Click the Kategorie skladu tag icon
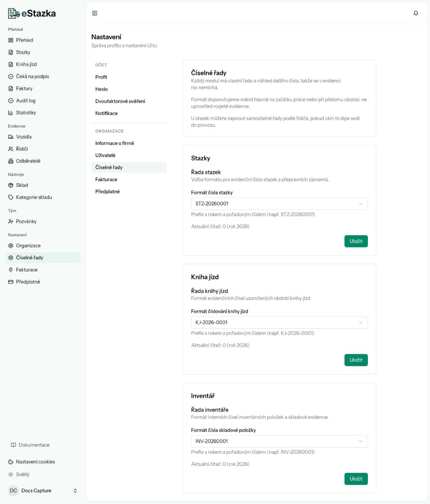 11,197
